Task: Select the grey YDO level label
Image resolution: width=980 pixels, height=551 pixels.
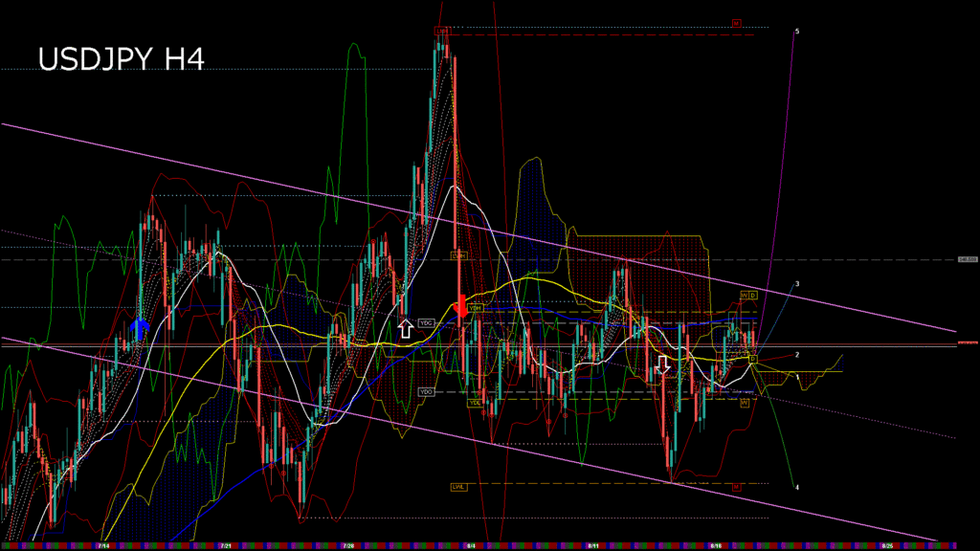Action: tap(427, 392)
